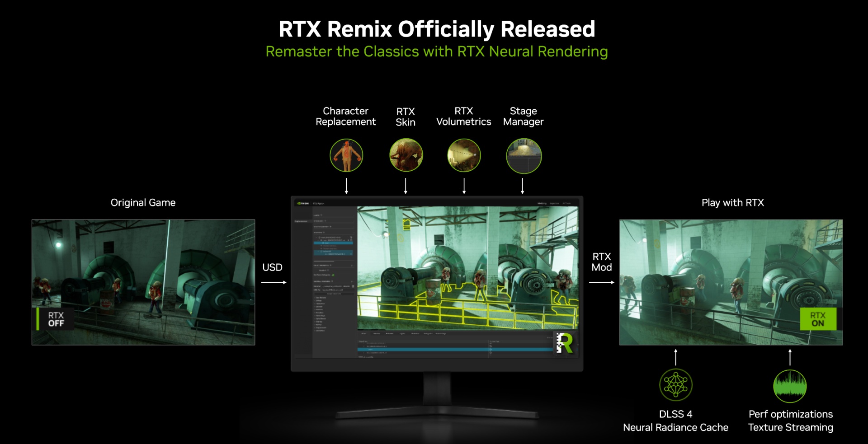Click the Character Replacement circular icon
The height and width of the screenshot is (444, 868).
pos(346,155)
